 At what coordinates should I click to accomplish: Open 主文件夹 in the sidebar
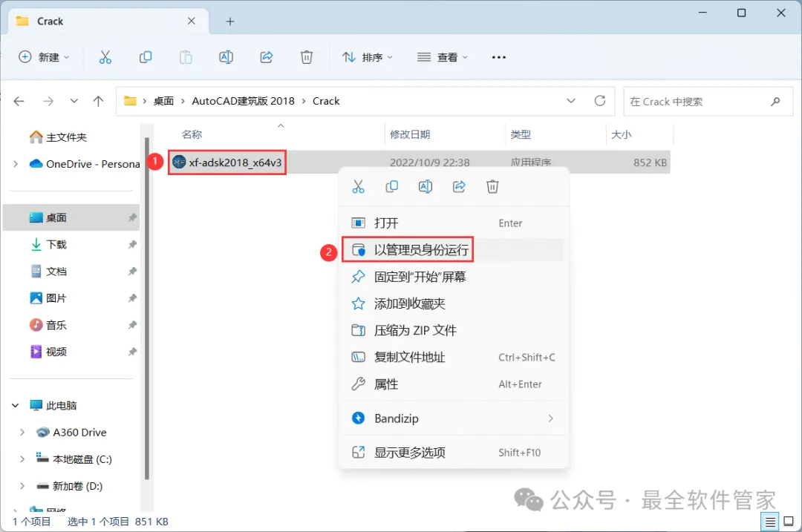click(67, 137)
